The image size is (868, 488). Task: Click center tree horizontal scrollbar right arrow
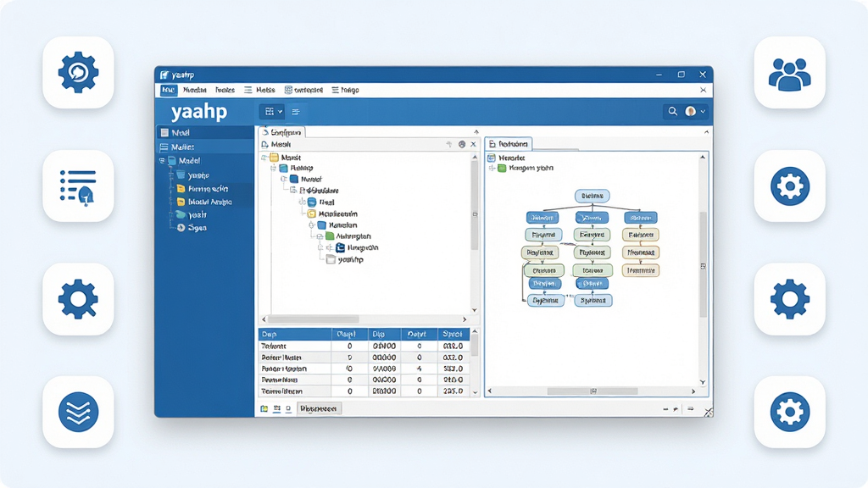(465, 319)
